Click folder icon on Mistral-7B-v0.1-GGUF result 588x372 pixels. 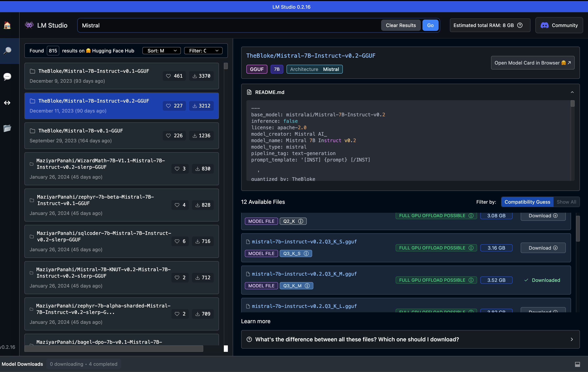pos(32,131)
